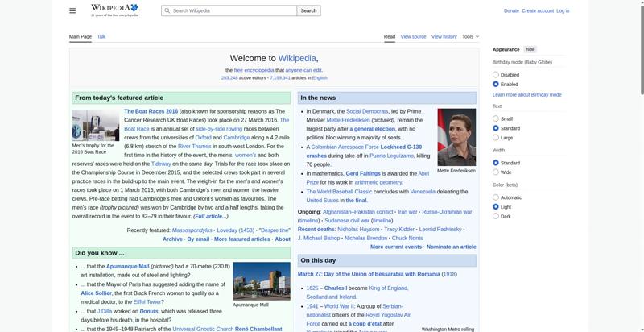
Task: Expand the Tools dropdown menu
Action: 469,36
